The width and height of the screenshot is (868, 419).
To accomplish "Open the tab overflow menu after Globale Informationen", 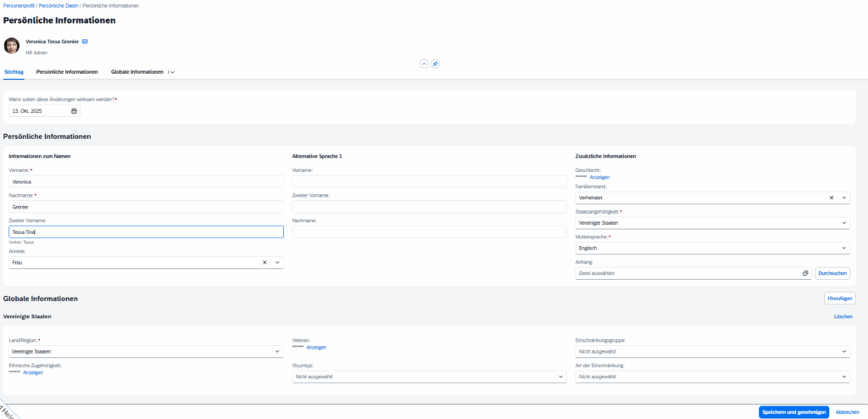I will pos(171,72).
